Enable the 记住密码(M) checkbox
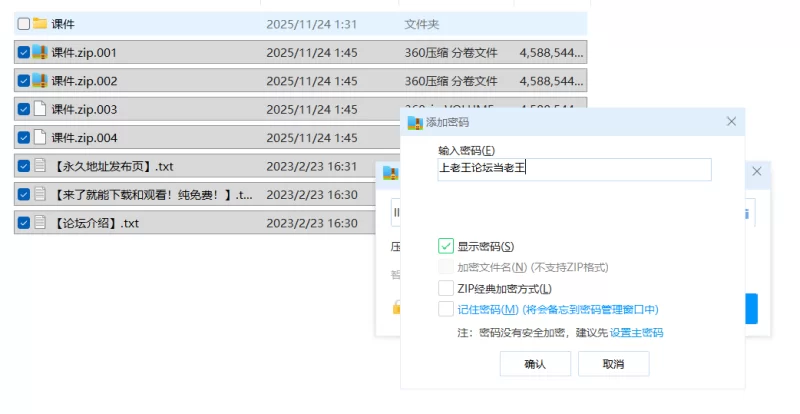 tap(445, 309)
